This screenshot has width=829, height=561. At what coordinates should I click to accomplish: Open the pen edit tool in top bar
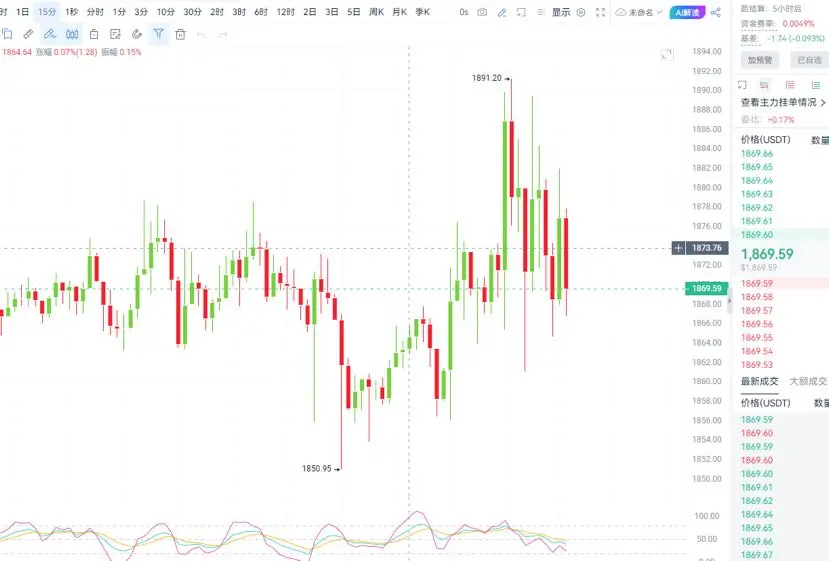point(502,12)
